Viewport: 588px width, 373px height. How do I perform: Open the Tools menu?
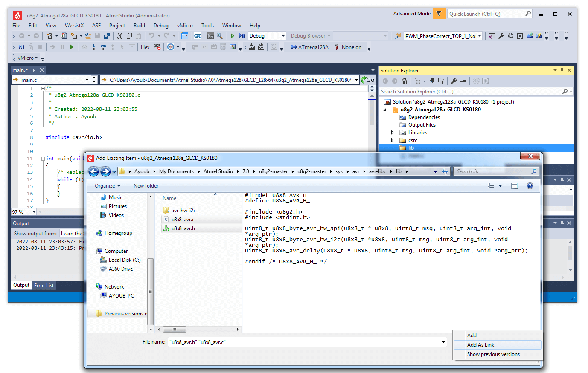click(207, 26)
